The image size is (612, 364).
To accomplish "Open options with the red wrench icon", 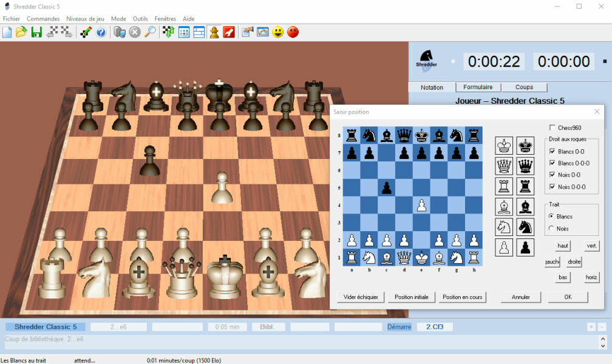I will click(x=229, y=32).
